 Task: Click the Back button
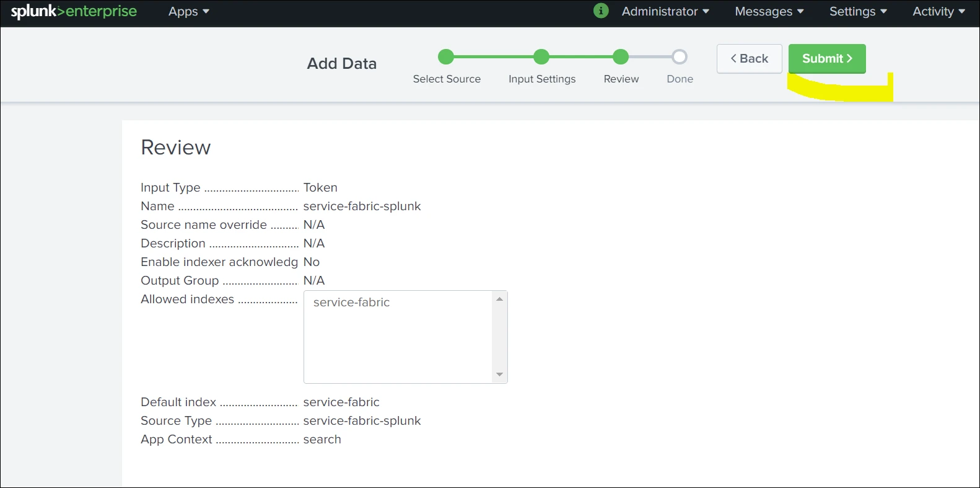(x=750, y=59)
